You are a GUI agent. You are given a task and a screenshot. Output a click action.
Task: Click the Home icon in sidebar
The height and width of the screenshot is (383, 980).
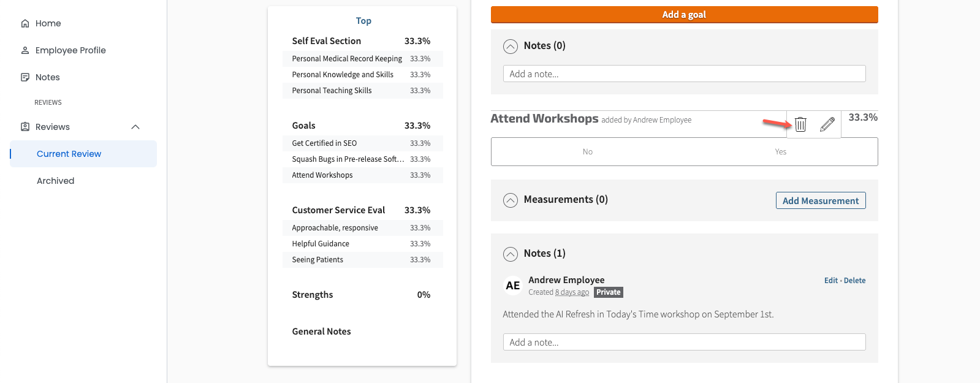[x=25, y=23]
